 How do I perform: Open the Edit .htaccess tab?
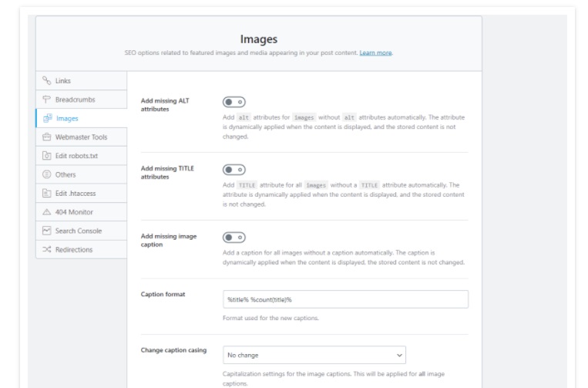coord(82,194)
